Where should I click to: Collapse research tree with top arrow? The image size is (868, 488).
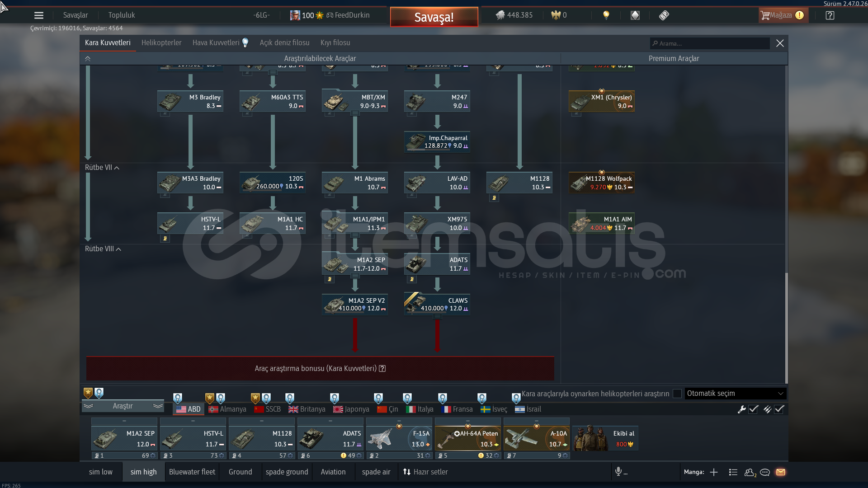[88, 59]
